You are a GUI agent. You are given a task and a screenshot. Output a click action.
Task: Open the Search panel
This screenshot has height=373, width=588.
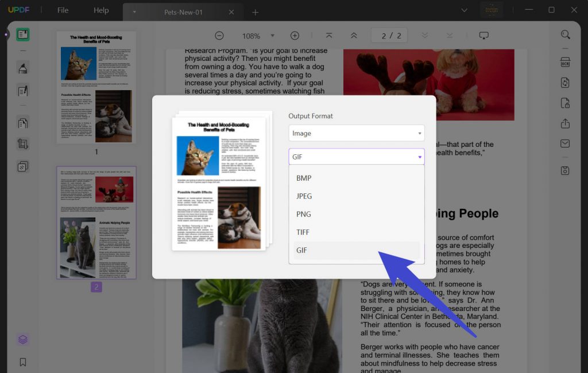tap(565, 34)
